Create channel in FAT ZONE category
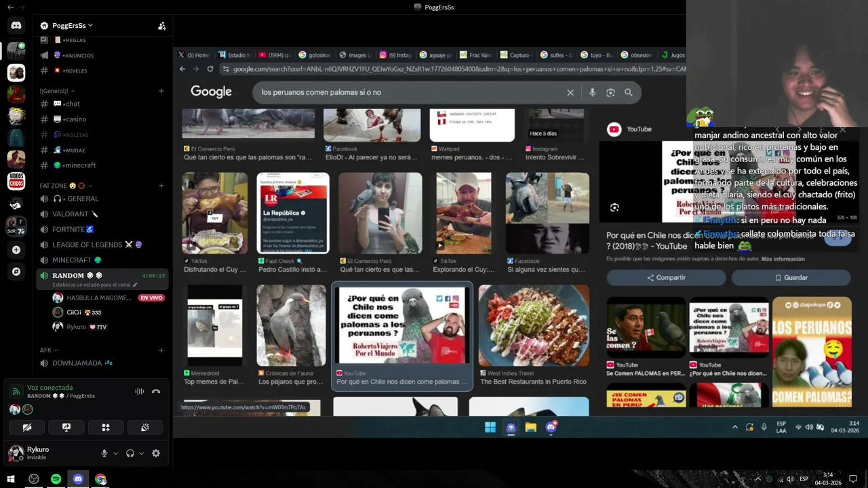Screen dimensions: 868x488 161,186
